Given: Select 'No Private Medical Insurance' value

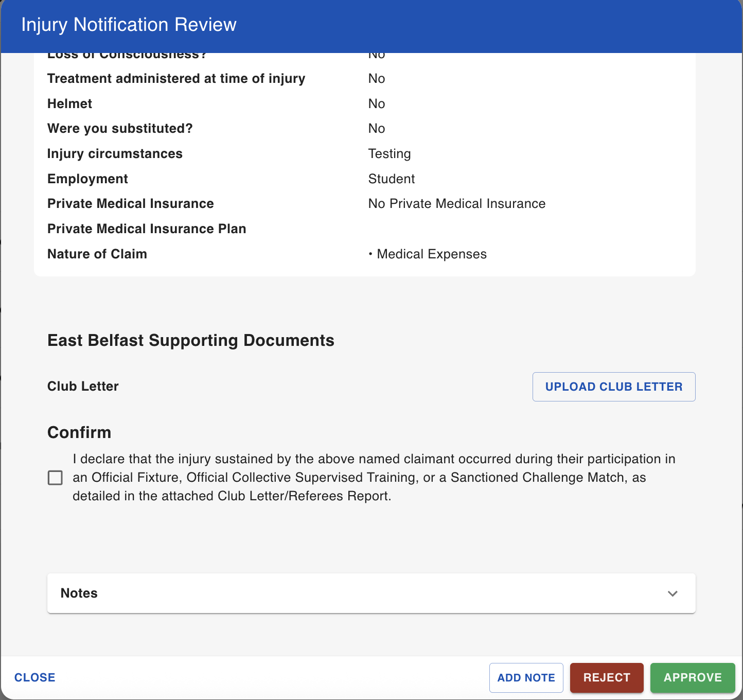Looking at the screenshot, I should tap(457, 204).
